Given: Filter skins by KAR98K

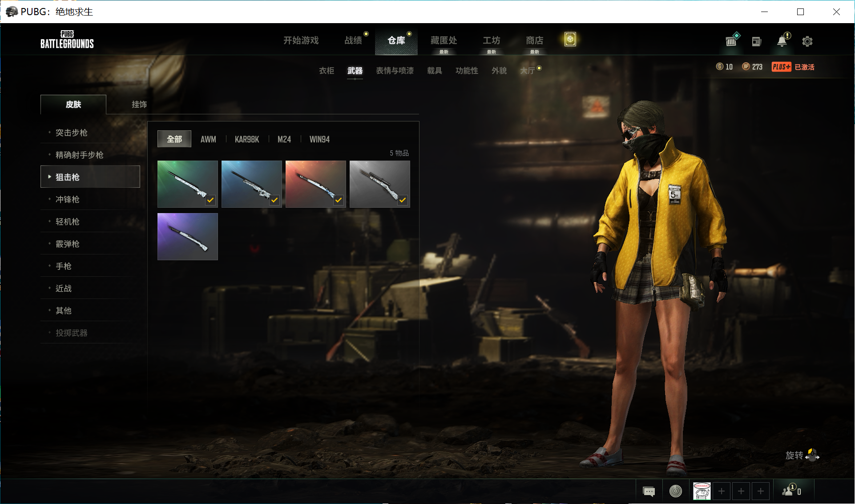Looking at the screenshot, I should (x=247, y=139).
